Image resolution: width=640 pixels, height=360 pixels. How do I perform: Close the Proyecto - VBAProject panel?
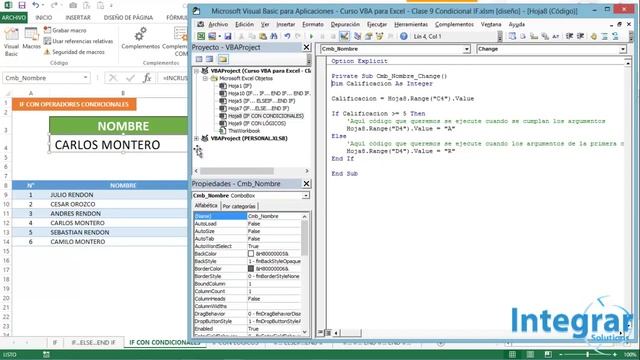click(307, 47)
